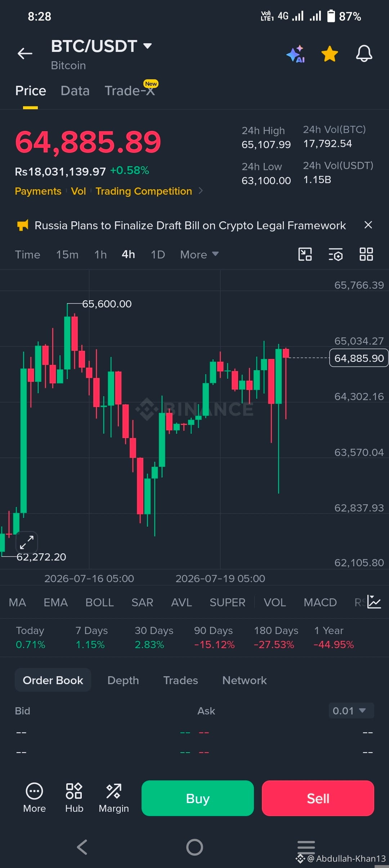
Task: Switch to the Trades tab
Action: click(180, 680)
